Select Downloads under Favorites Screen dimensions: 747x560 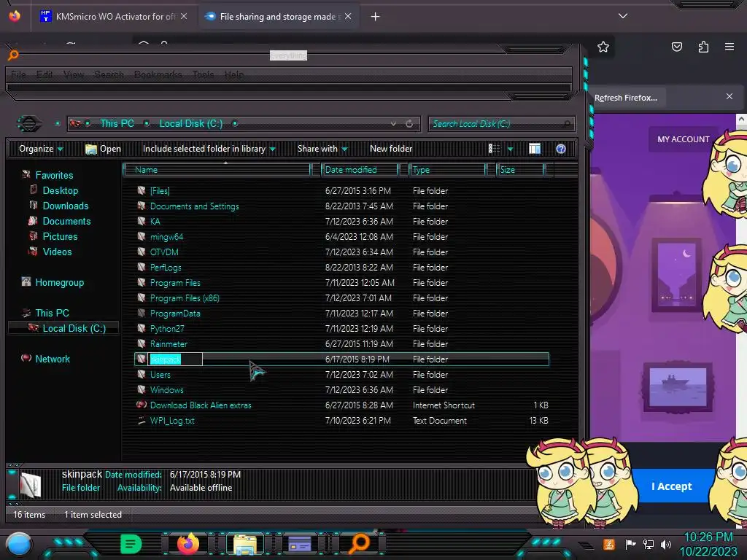click(65, 206)
